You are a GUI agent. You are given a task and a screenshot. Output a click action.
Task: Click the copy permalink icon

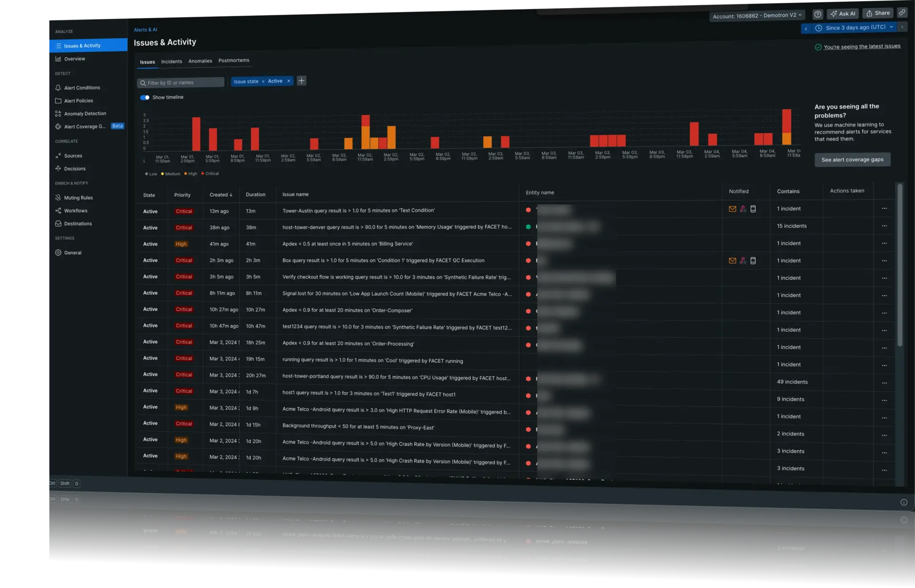pyautogui.click(x=902, y=13)
